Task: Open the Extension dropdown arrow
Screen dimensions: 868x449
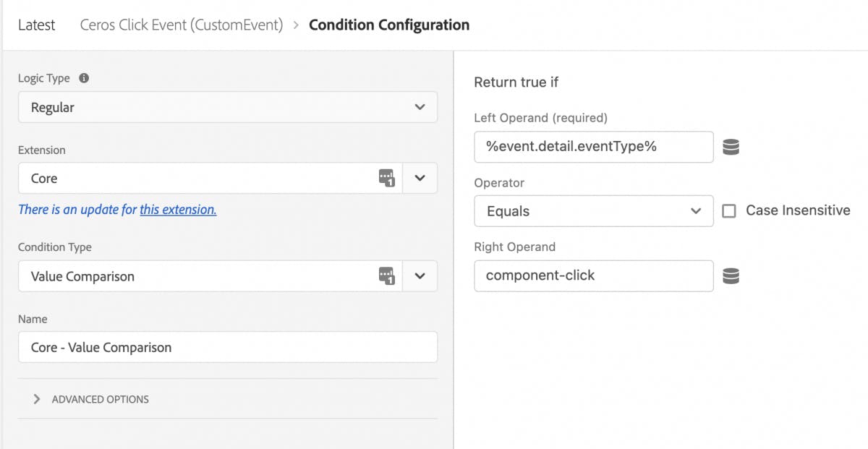Action: 420,178
